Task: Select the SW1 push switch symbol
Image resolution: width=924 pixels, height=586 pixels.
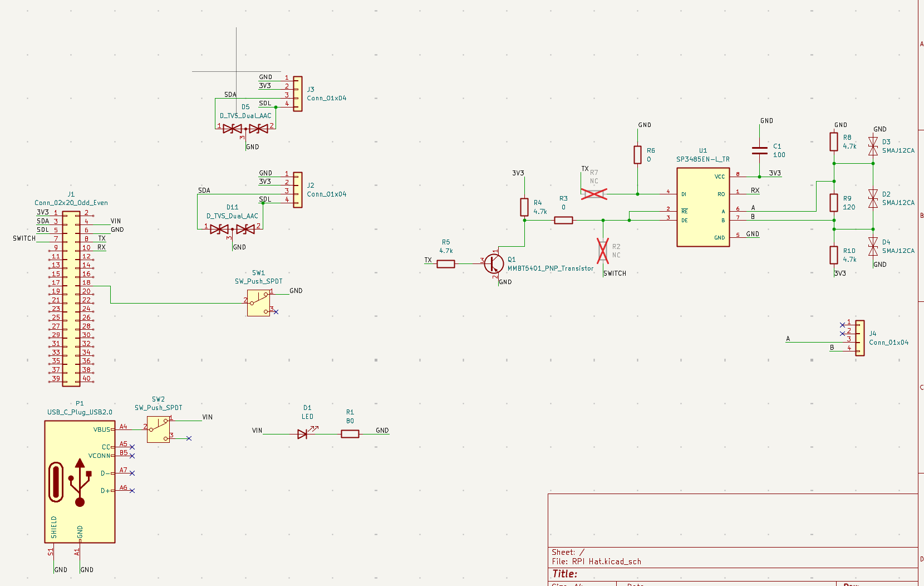Action: 259,303
